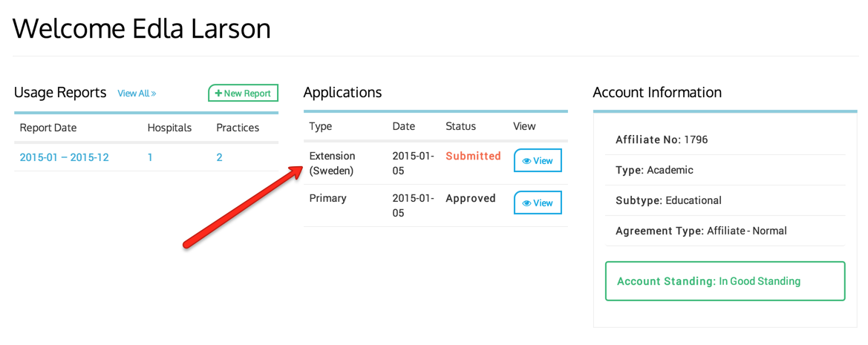868x345 pixels.
Task: View the Primary application
Action: pos(538,203)
